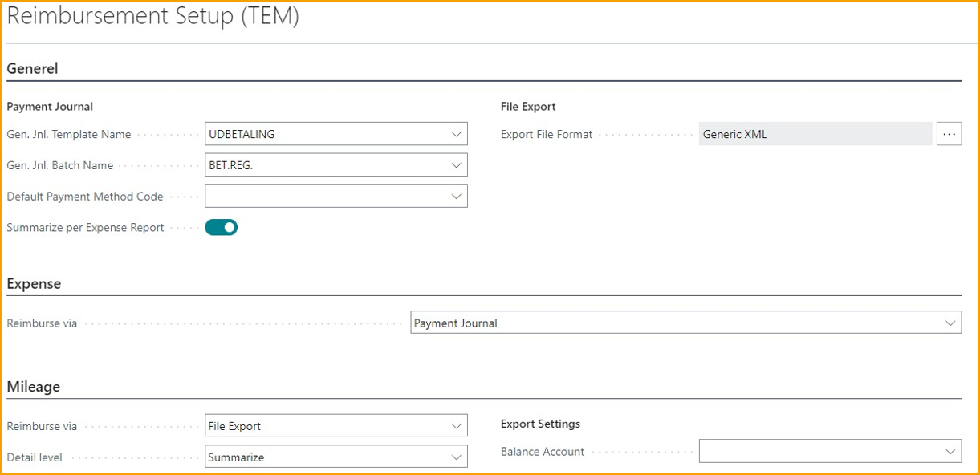Viewport: 980px width, 475px height.
Task: Click the Reimbursement Setup (TEM) page title
Action: click(x=153, y=18)
